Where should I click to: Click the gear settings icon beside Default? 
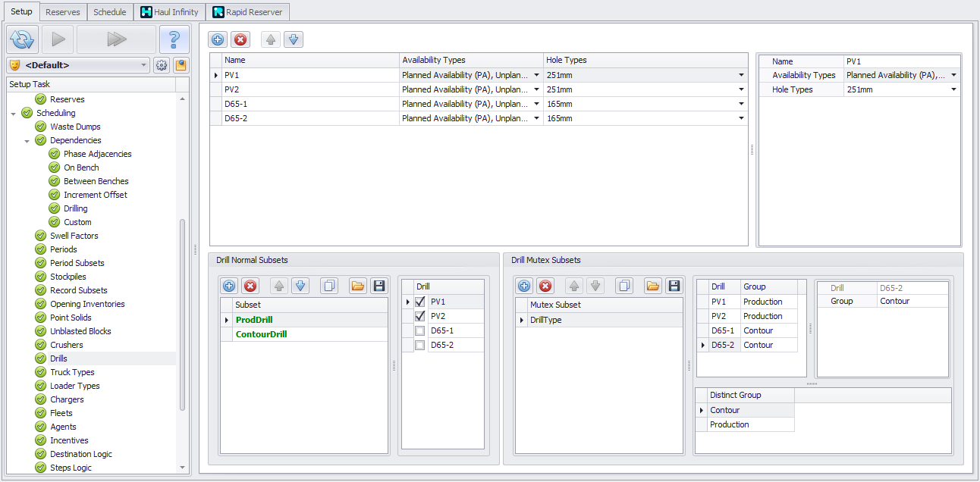pyautogui.click(x=162, y=65)
